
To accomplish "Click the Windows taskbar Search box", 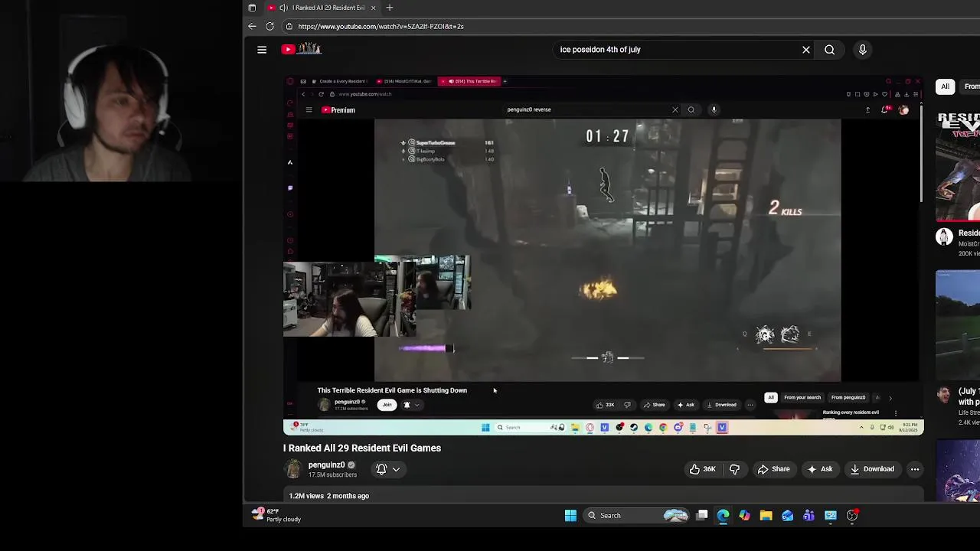I will [637, 516].
